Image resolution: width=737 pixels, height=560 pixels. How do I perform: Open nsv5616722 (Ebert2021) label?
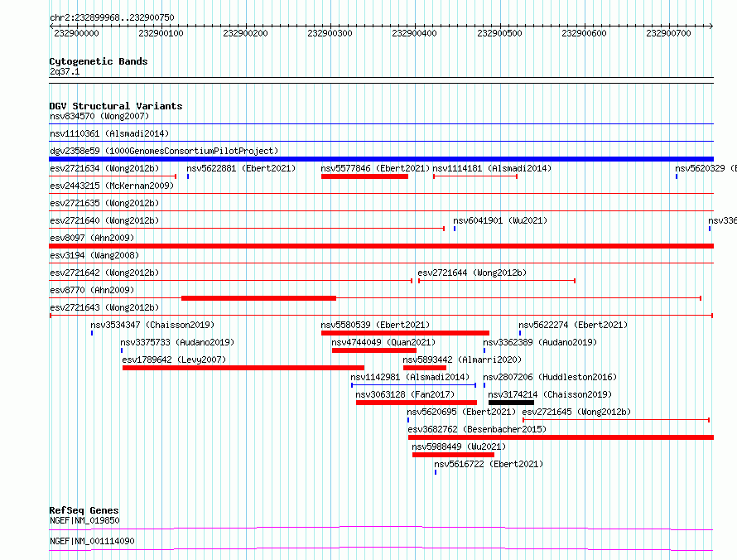[x=489, y=464]
